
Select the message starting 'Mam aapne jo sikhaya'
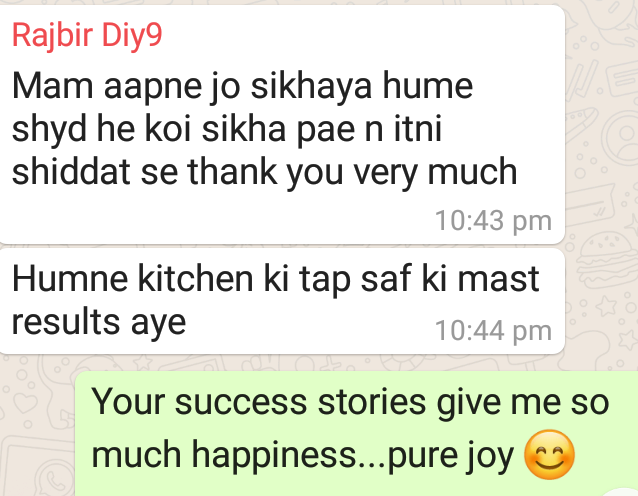282,125
